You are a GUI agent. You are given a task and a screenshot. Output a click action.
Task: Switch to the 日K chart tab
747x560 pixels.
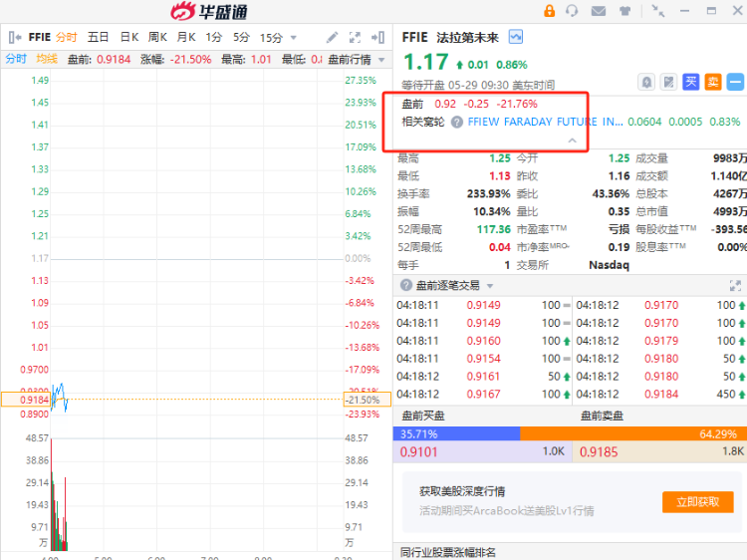pyautogui.click(x=128, y=37)
